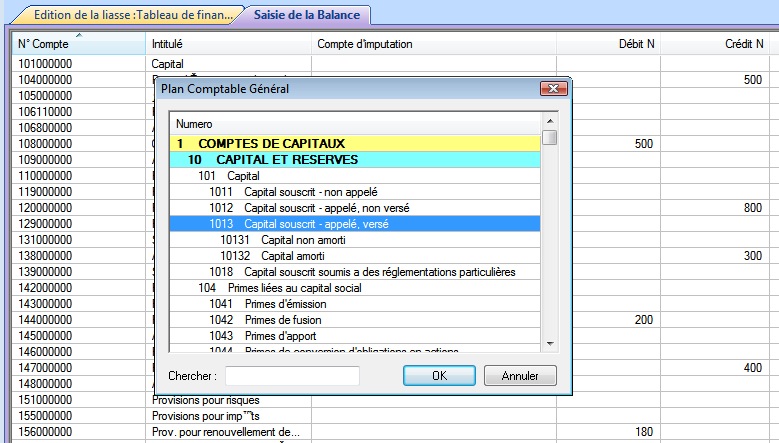Select row 10 CAPITAL ET RESERVES

click(355, 159)
